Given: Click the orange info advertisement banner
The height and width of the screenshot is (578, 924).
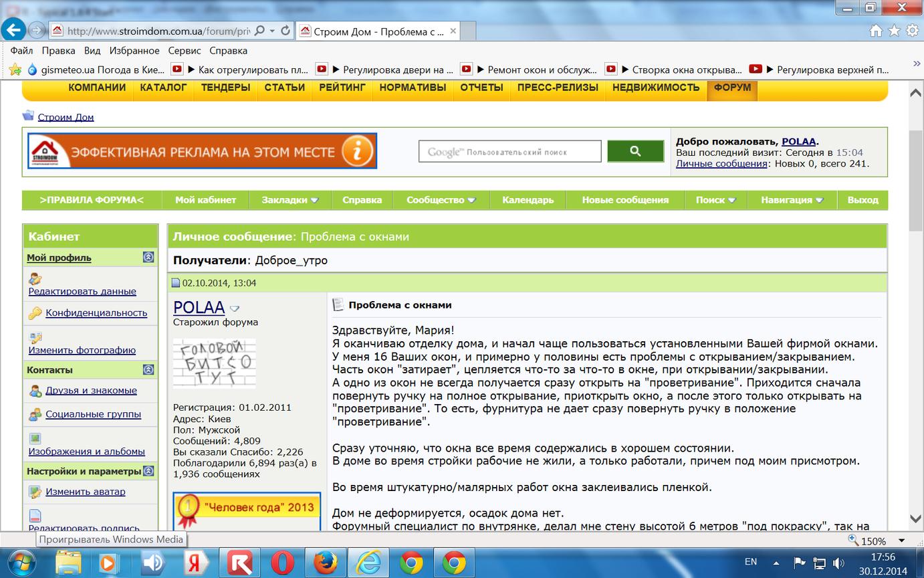Looking at the screenshot, I should point(202,151).
